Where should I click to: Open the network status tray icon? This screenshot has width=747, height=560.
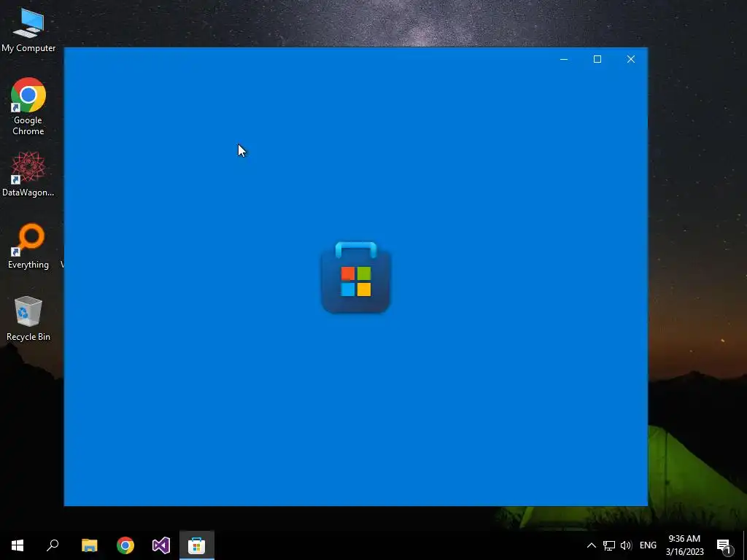tap(609, 545)
